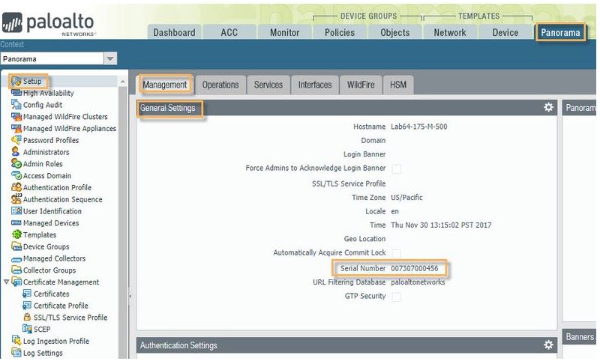
Task: Click the Templates icon in sidebar
Action: pos(16,234)
